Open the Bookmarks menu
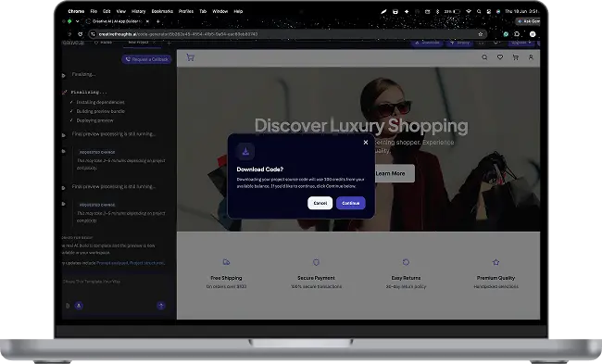Image resolution: width=602 pixels, height=364 pixels. pos(162,11)
